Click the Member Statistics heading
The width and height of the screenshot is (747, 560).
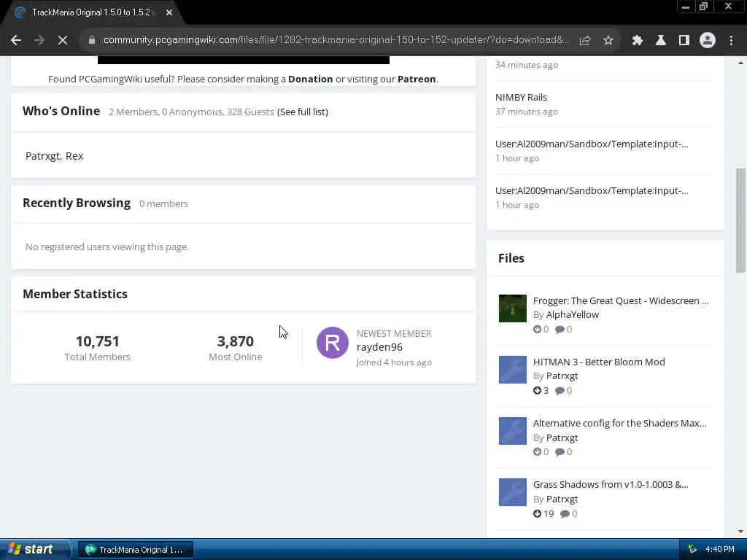click(75, 294)
